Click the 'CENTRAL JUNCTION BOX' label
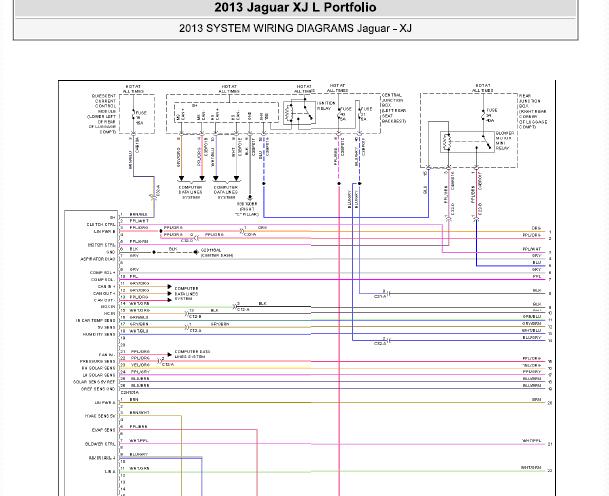This screenshot has height=496, width=609. (x=392, y=100)
